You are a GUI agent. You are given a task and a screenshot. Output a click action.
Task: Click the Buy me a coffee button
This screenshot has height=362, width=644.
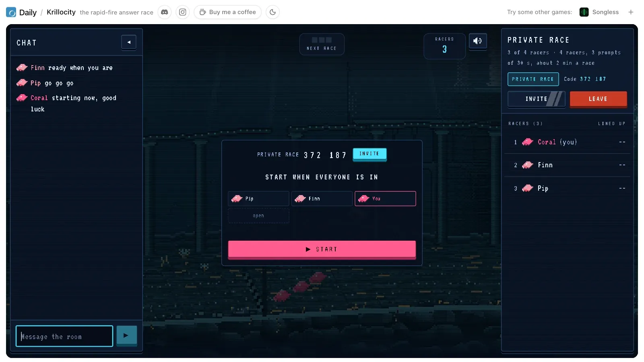[x=228, y=12]
